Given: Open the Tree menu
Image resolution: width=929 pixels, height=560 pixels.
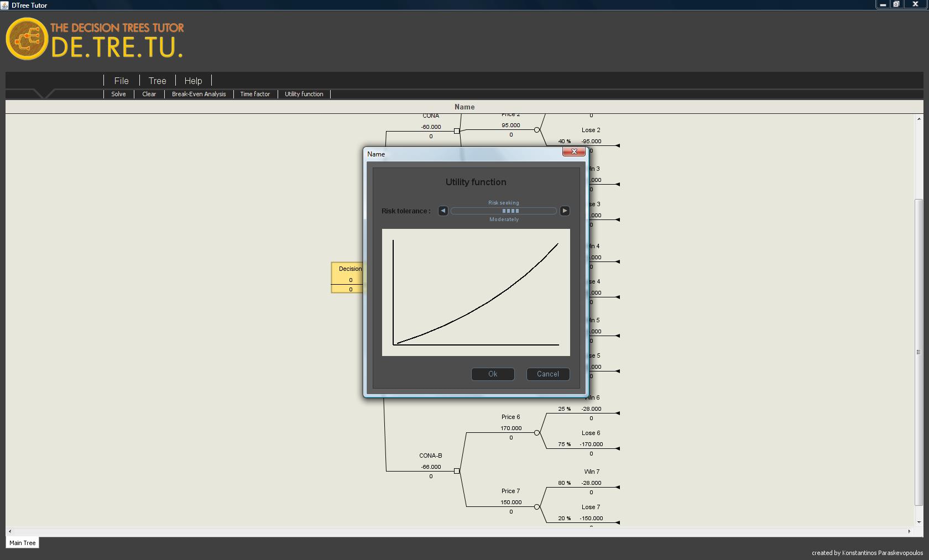Looking at the screenshot, I should 157,81.
